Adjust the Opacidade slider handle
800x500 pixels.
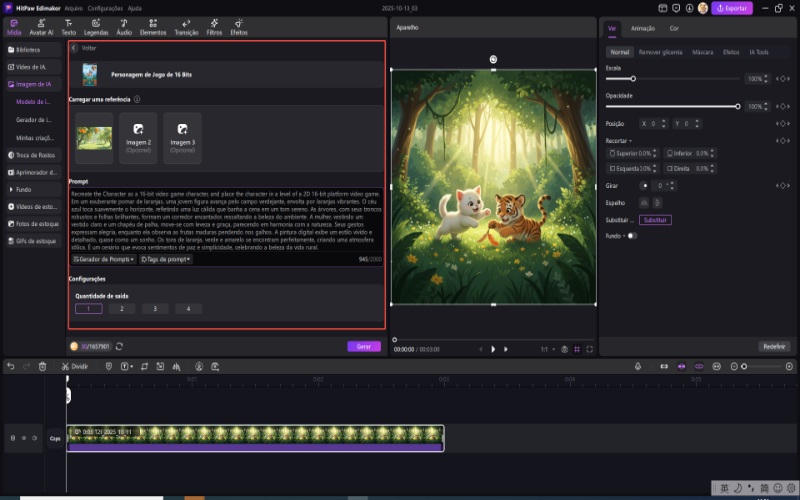tap(738, 106)
